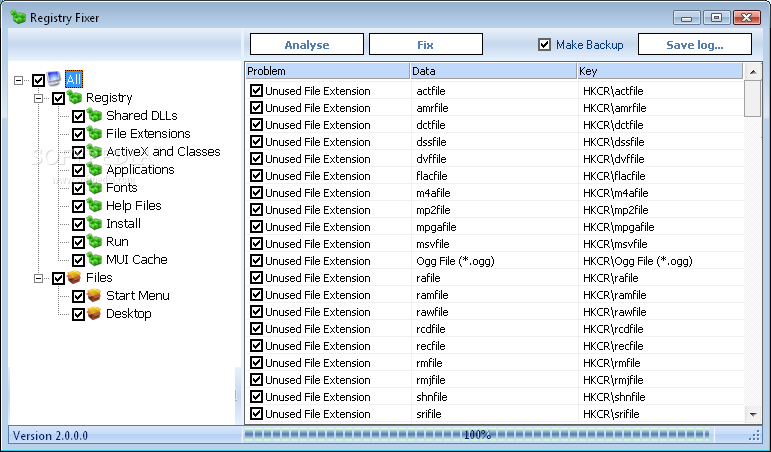Viewport: 771px width, 452px height.
Task: Click the 100% progress bar
Action: (477, 435)
